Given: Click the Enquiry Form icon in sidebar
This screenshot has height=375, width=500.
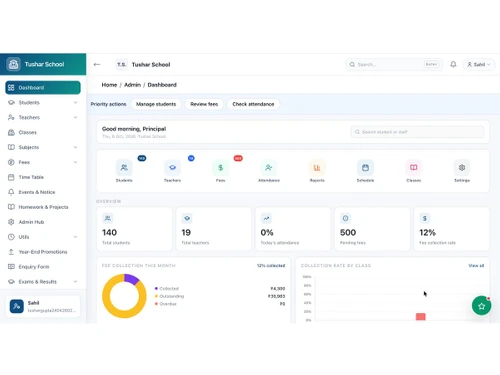Looking at the screenshot, I should tap(11, 267).
